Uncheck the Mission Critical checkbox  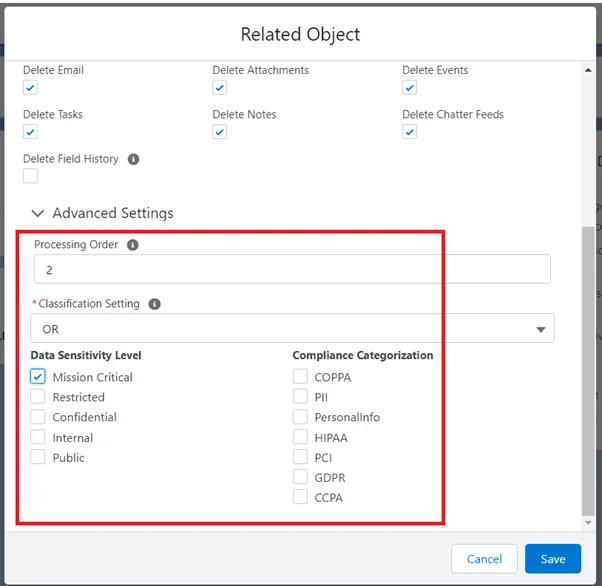click(38, 377)
